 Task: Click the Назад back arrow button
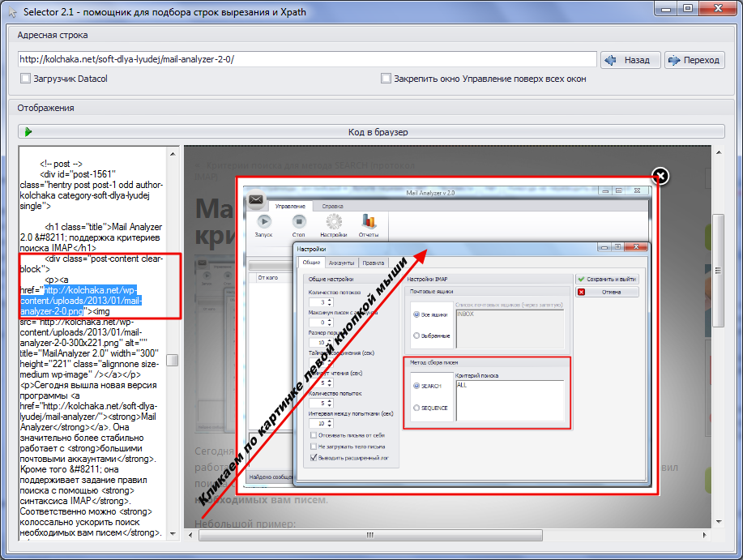[x=630, y=60]
